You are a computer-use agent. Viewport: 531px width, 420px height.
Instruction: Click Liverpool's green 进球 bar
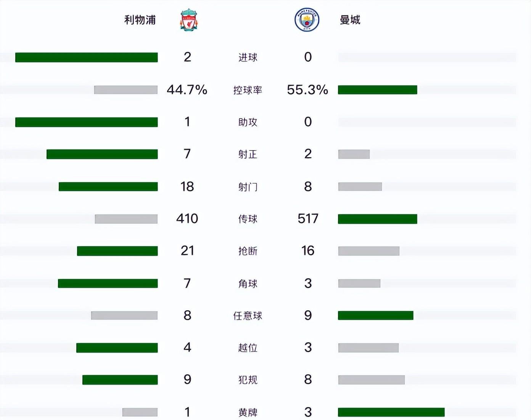coord(86,58)
